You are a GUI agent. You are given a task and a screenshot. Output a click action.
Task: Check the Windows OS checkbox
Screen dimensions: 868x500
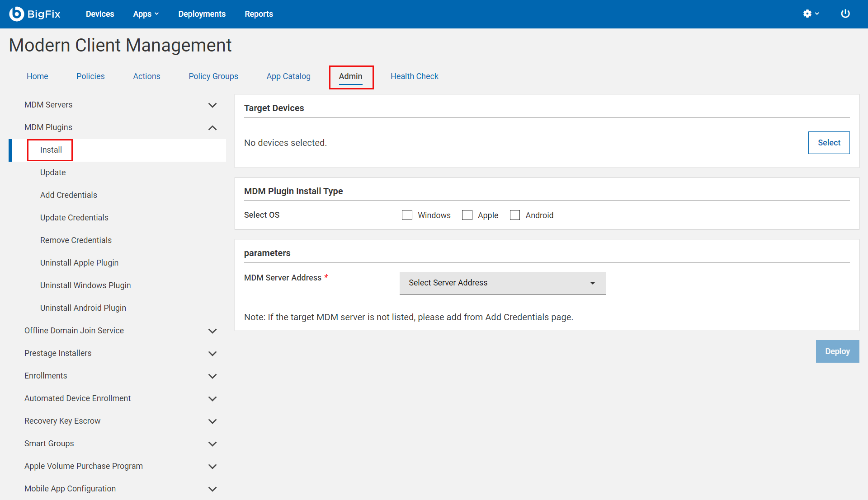(407, 215)
